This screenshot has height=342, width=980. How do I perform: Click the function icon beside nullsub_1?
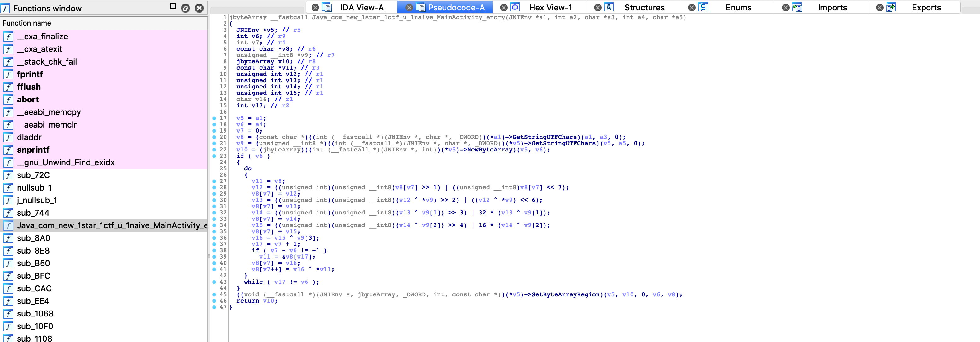(8, 188)
